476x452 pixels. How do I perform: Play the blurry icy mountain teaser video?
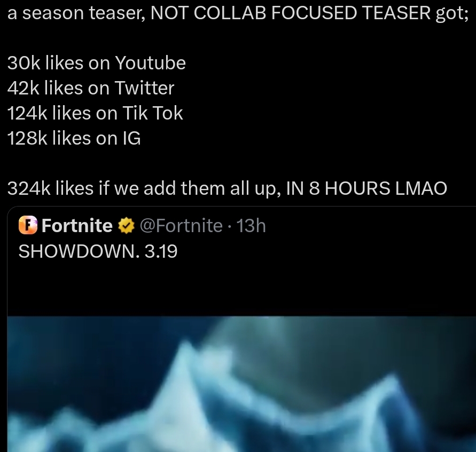pos(241,384)
